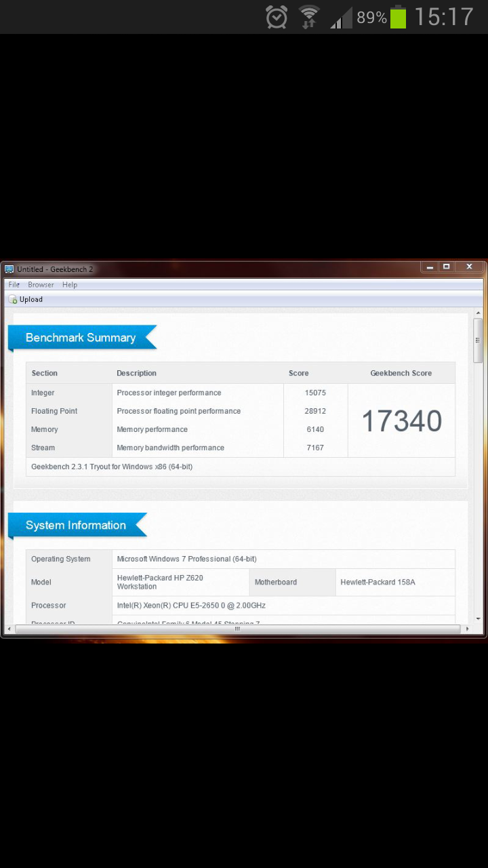Click the vertical scrollbar down arrow
488x868 pixels.
[478, 618]
